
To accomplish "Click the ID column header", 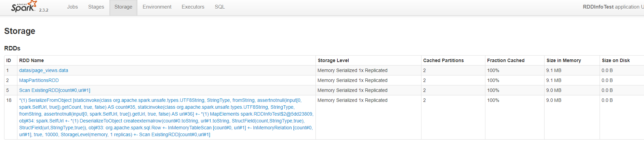I will [x=9, y=60].
